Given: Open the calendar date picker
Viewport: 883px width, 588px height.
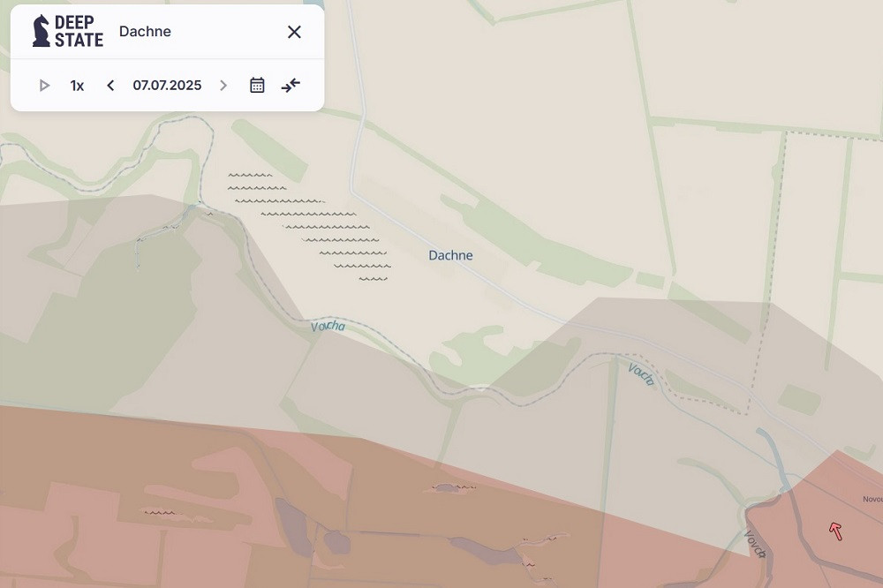Looking at the screenshot, I should (257, 85).
